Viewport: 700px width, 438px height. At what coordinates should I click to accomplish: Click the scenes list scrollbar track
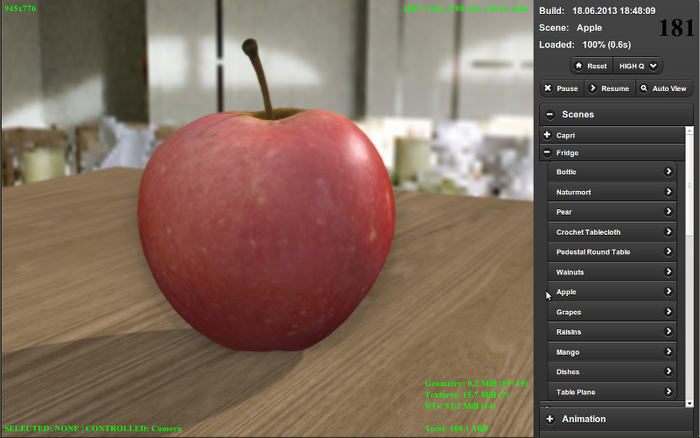pos(689,268)
